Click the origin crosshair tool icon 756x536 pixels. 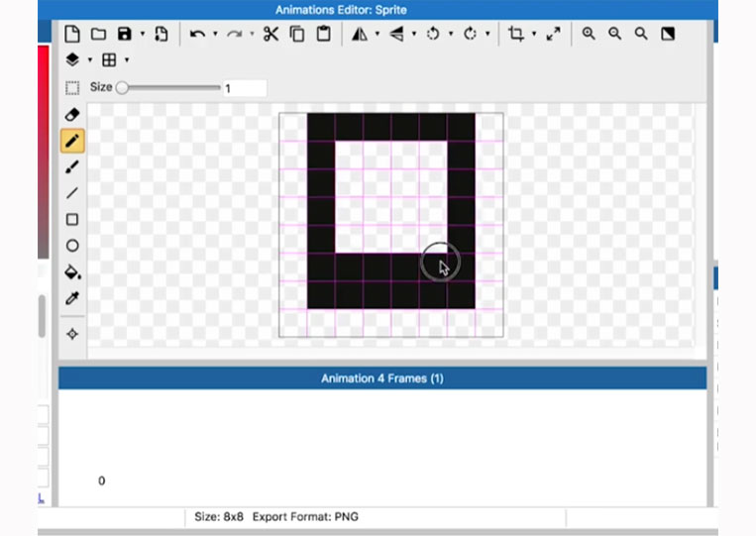point(72,334)
